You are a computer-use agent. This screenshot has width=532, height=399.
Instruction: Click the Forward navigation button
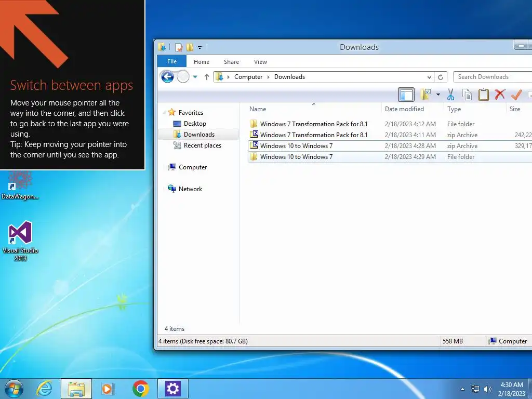pyautogui.click(x=183, y=77)
